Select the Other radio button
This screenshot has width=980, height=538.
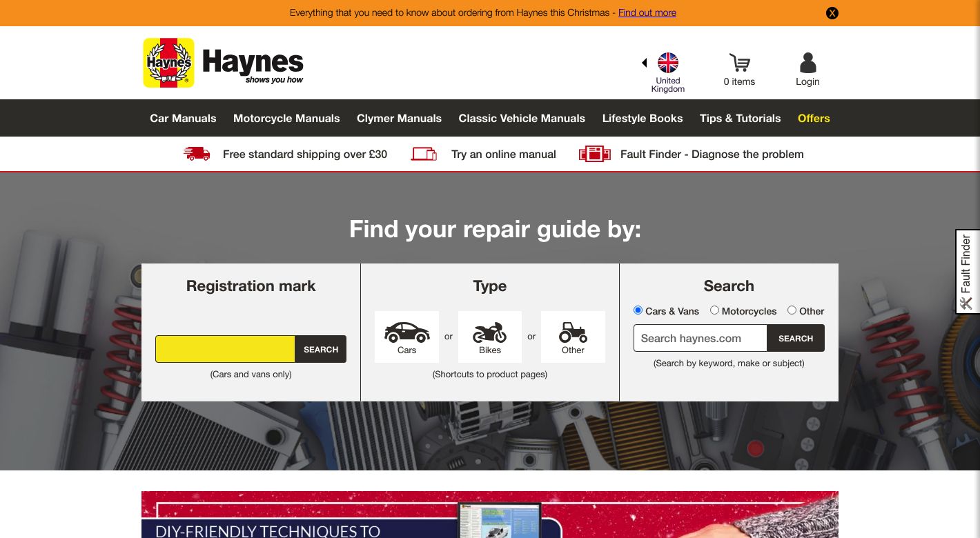pyautogui.click(x=792, y=310)
